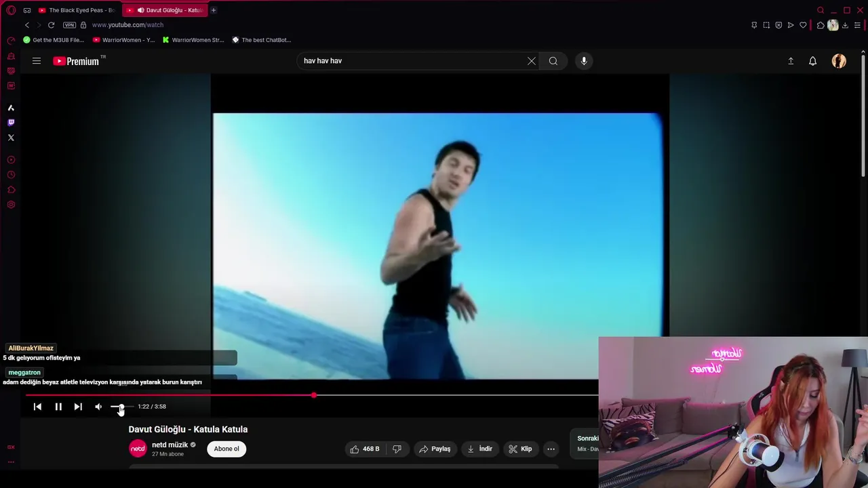Open X Twitter in sidebar

point(11,138)
